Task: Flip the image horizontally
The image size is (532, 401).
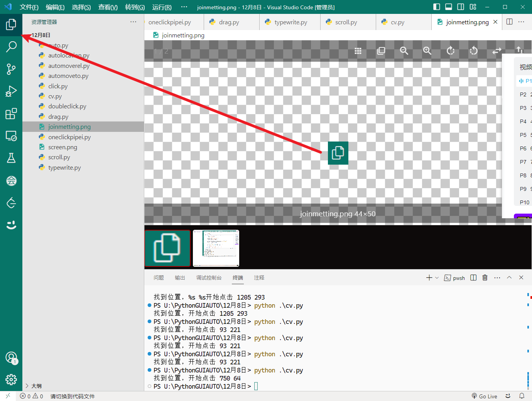Action: click(497, 51)
